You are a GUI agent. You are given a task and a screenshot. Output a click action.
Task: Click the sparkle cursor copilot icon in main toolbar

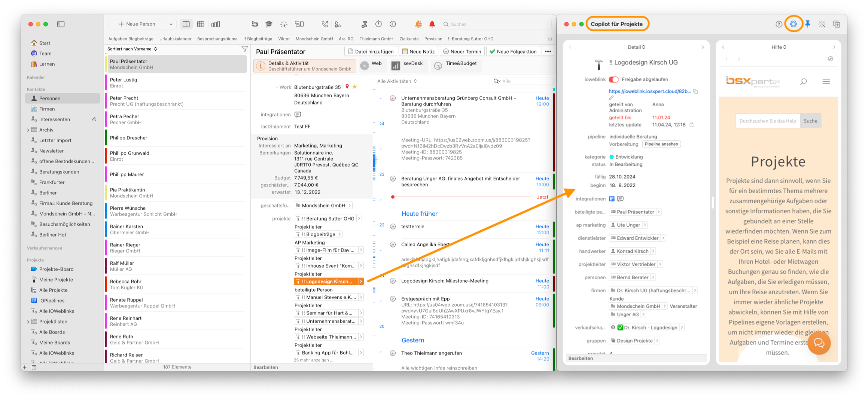pos(284,24)
